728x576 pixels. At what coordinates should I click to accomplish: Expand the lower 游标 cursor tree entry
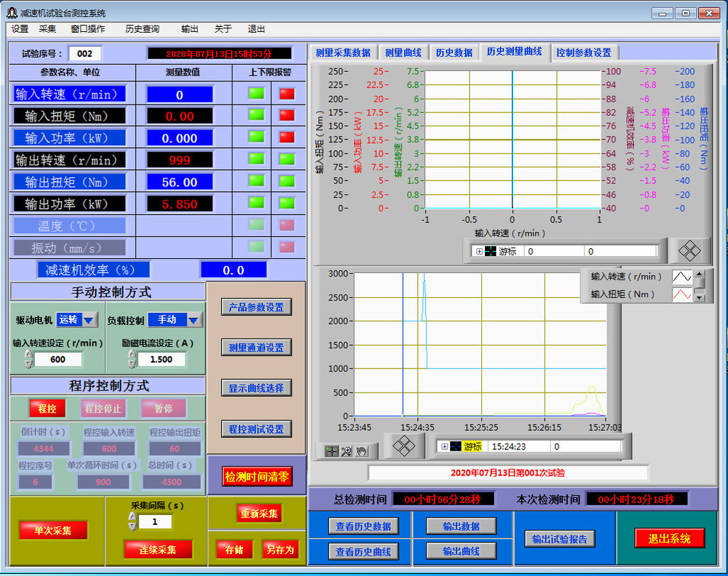tap(445, 447)
